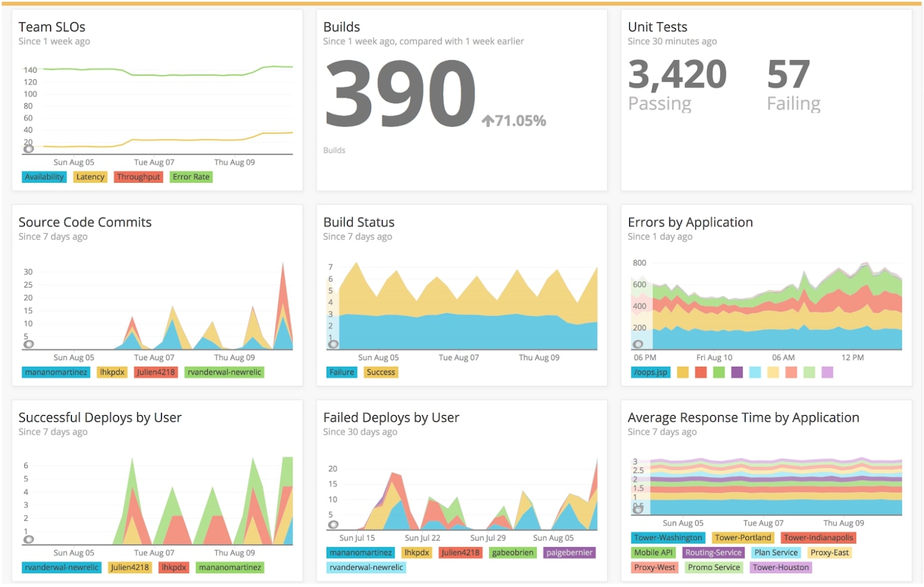Click the circular marker on Source Code Commits chart
The height and width of the screenshot is (587, 924).
pyautogui.click(x=29, y=344)
